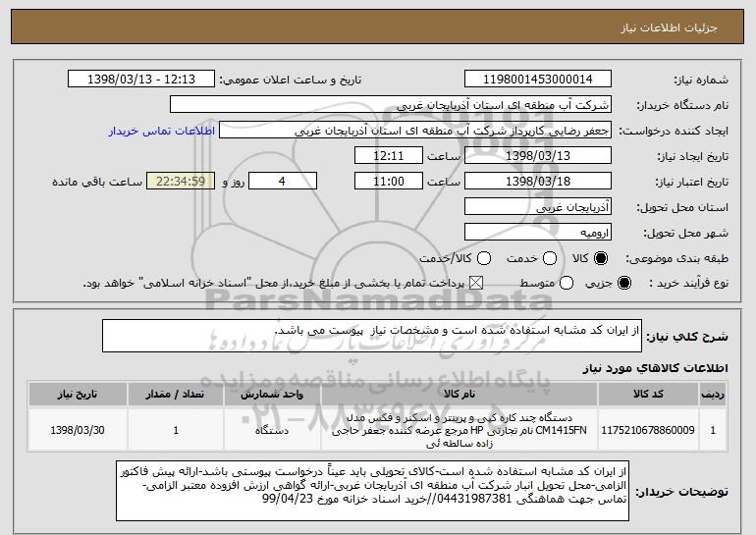
Task: Click the delivery city field ارومیه
Action: pyautogui.click(x=538, y=233)
